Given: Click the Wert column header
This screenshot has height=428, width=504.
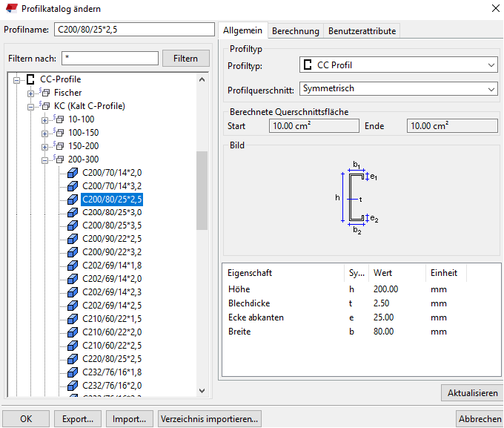Looking at the screenshot, I should click(x=397, y=273).
